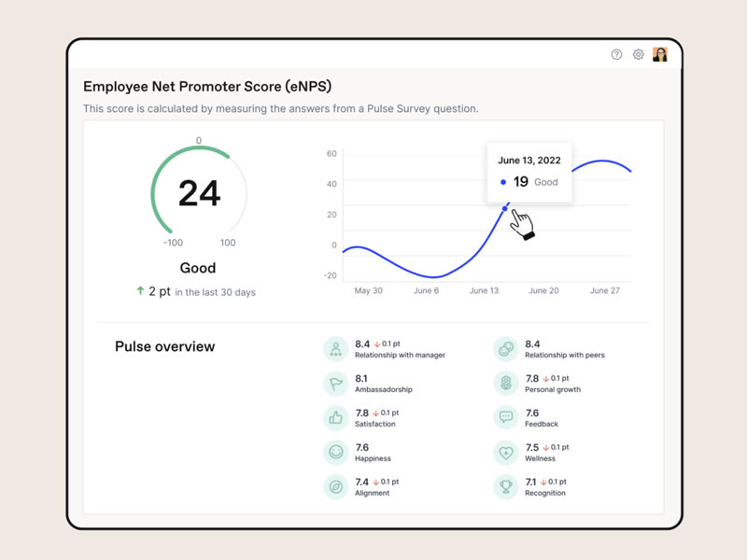Click the Wellness heart icon
747x560 pixels.
click(505, 453)
